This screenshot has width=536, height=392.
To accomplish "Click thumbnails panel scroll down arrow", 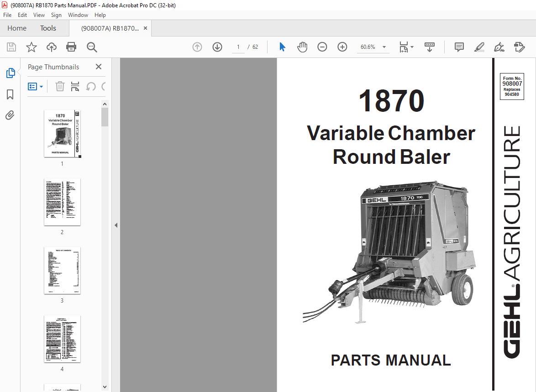I will pos(105,387).
